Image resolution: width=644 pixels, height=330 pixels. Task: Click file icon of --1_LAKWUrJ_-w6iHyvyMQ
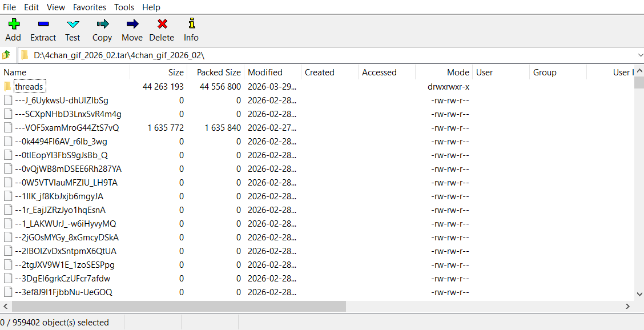[x=8, y=224]
